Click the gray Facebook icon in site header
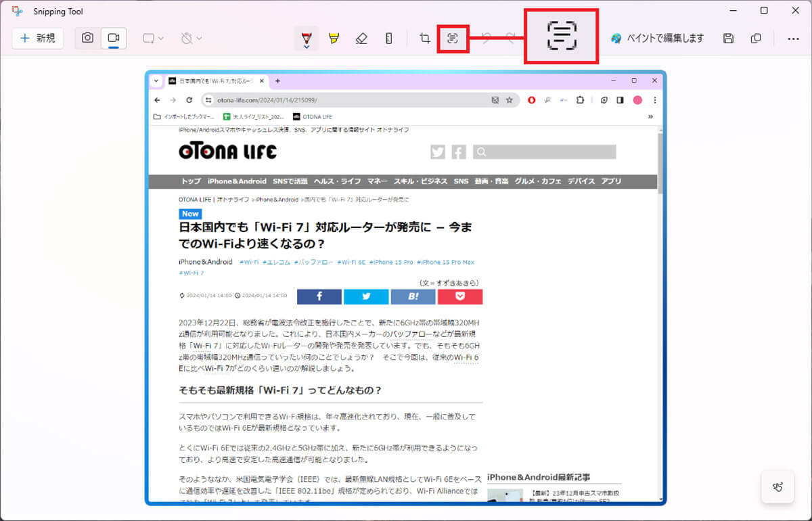 click(459, 152)
